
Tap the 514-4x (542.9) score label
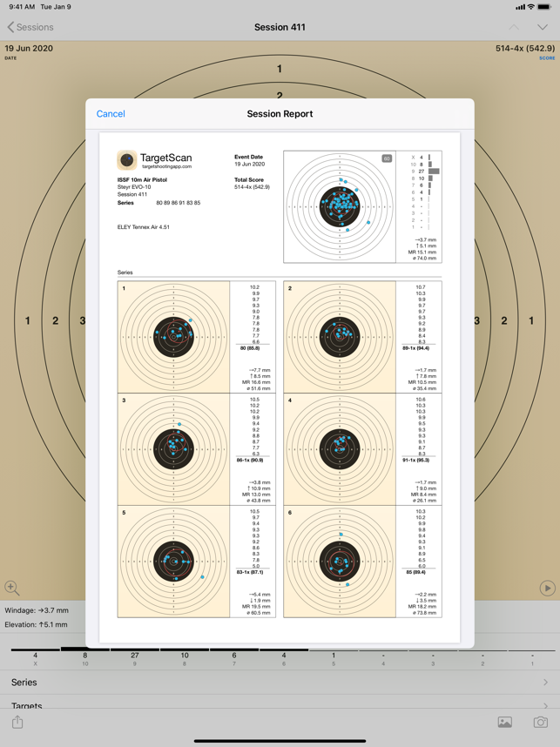click(x=525, y=48)
